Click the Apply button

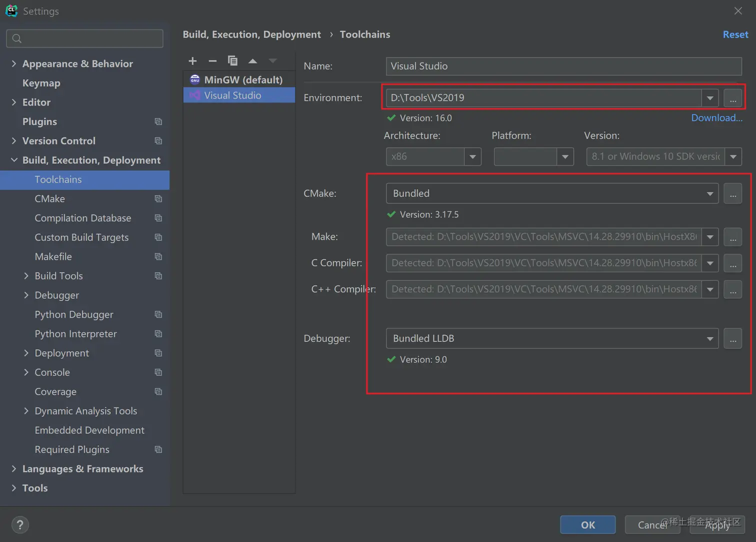coord(717,525)
